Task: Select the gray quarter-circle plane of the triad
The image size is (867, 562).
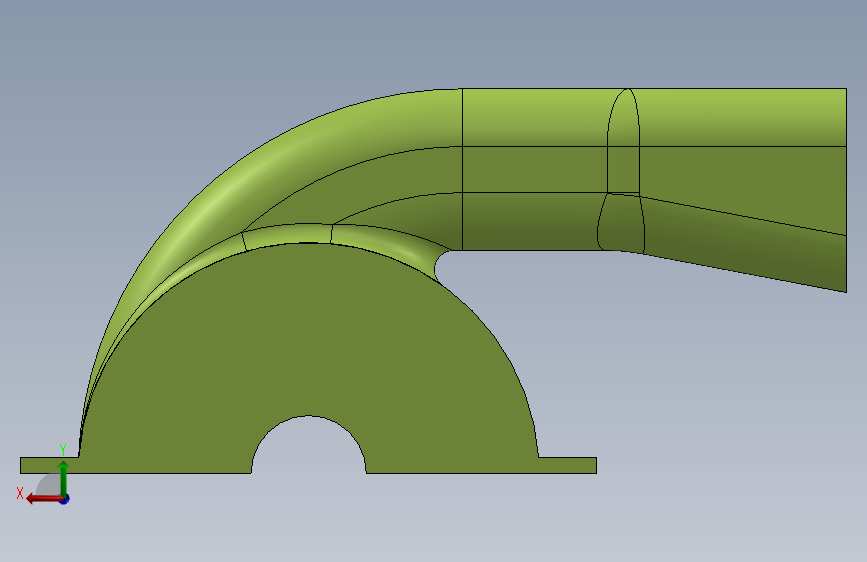Action: click(x=50, y=485)
